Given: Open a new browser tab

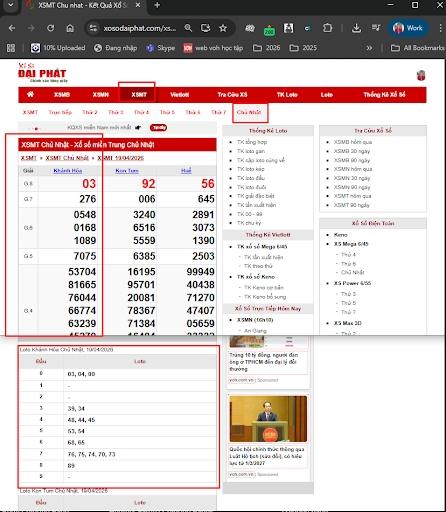Looking at the screenshot, I should 157,5.
